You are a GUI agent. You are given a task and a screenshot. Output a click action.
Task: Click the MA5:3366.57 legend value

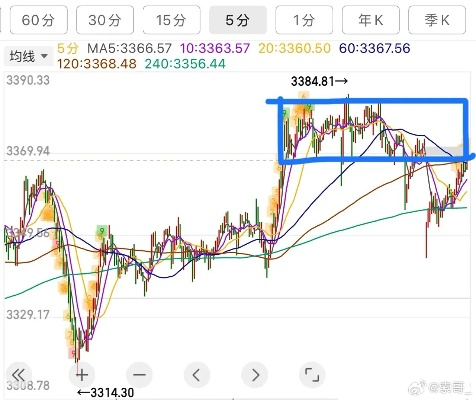point(129,48)
